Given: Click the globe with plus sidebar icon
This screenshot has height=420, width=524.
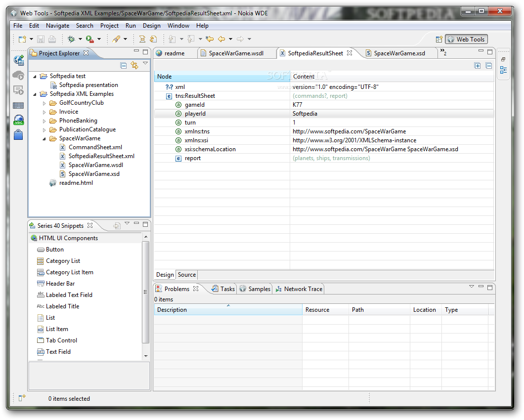Looking at the screenshot, I should click(x=19, y=60).
